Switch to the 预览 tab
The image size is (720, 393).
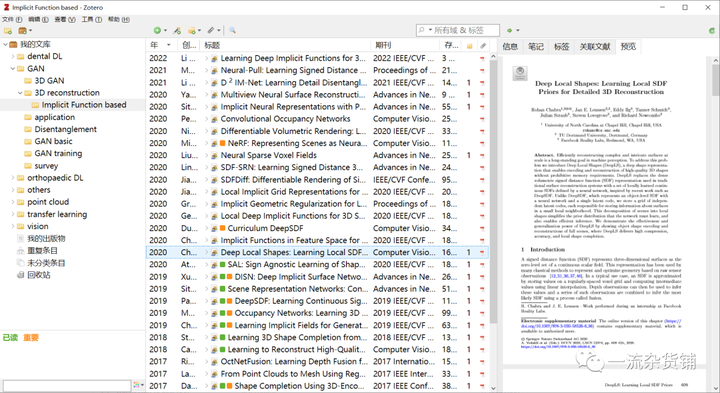click(x=628, y=46)
